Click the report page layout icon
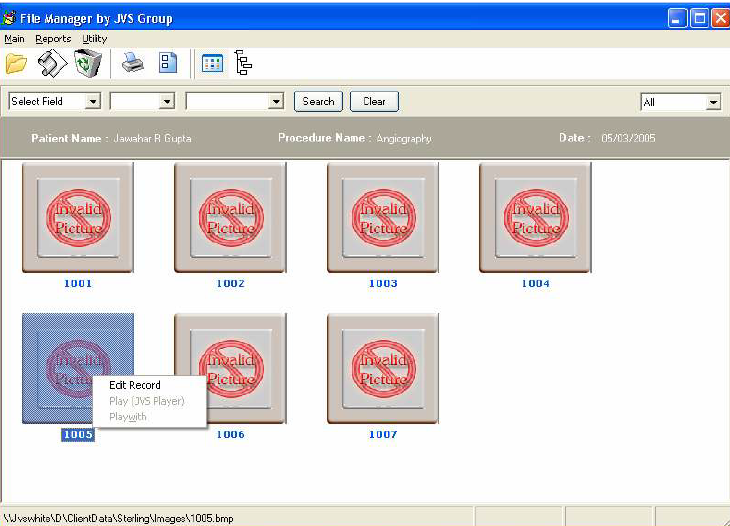 click(168, 64)
